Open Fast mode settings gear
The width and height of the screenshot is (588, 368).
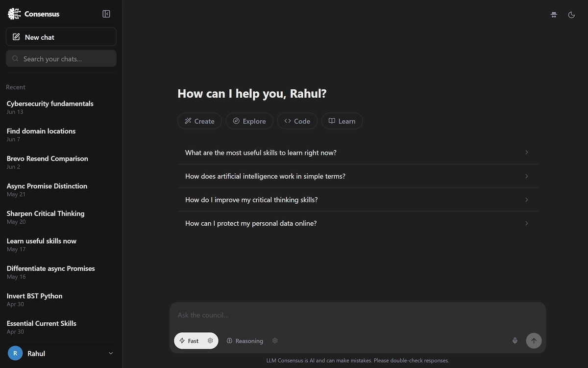pyautogui.click(x=210, y=341)
